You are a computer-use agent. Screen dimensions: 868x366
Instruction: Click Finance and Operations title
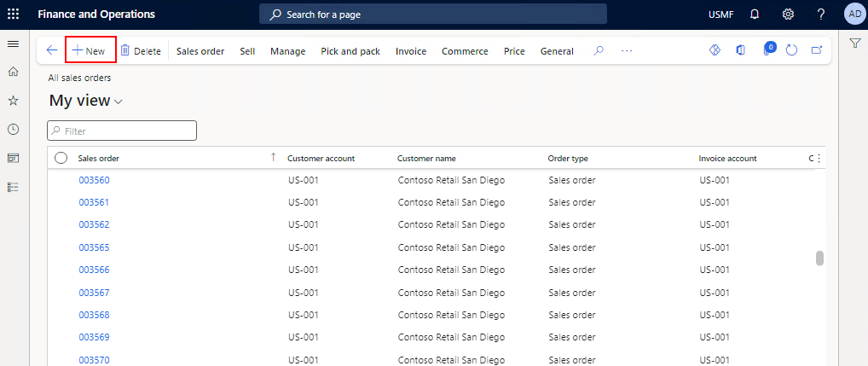[96, 15]
